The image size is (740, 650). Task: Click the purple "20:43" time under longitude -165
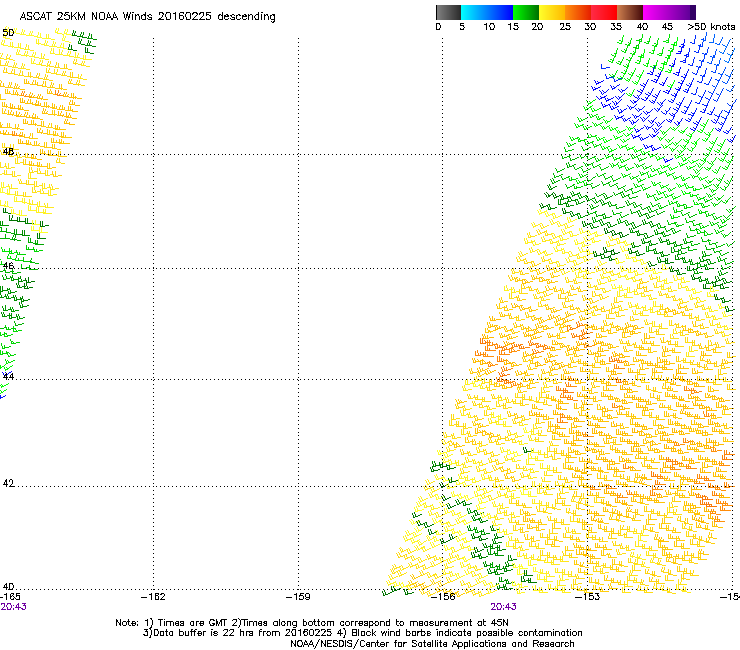13,607
